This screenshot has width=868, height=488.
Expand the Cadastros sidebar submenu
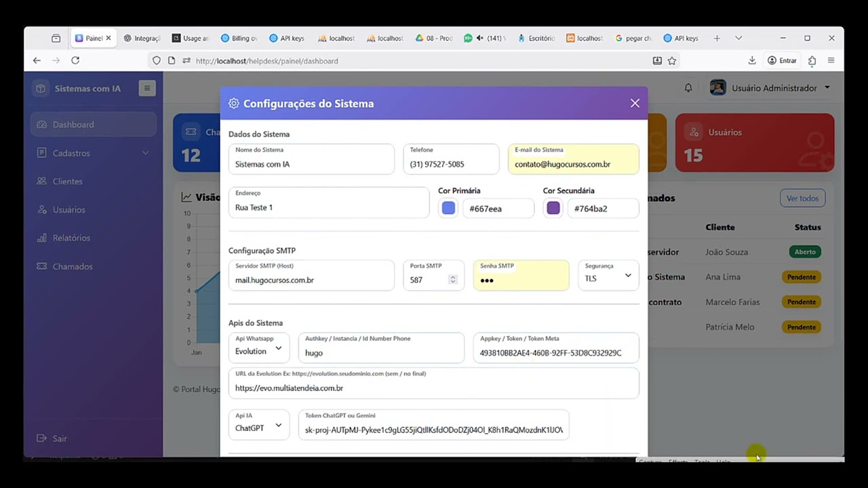click(x=94, y=153)
